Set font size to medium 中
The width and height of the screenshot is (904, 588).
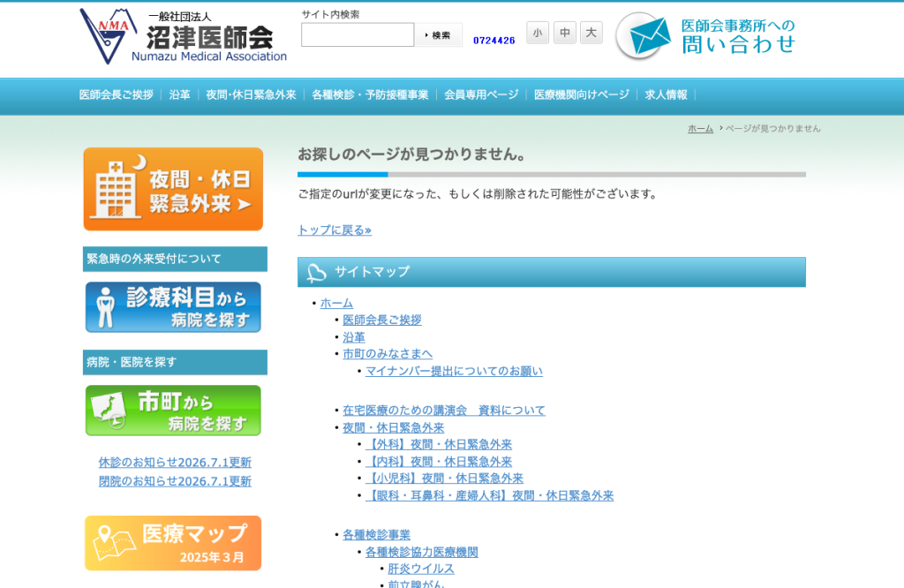565,33
